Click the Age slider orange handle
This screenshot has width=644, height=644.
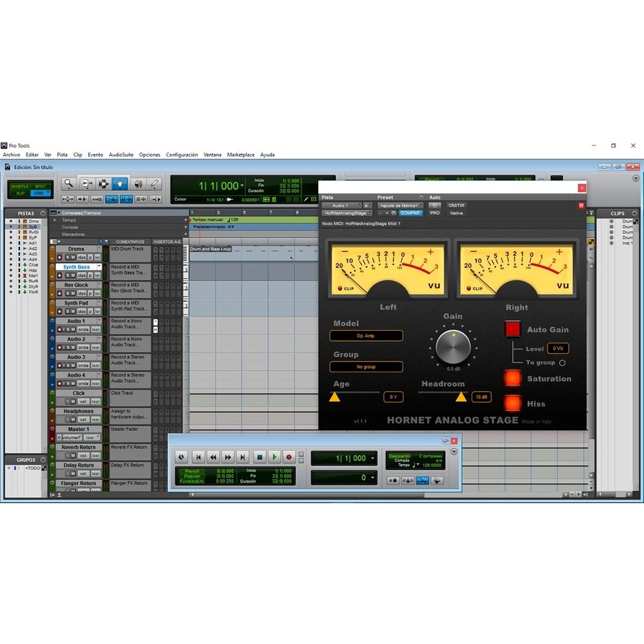(x=335, y=396)
